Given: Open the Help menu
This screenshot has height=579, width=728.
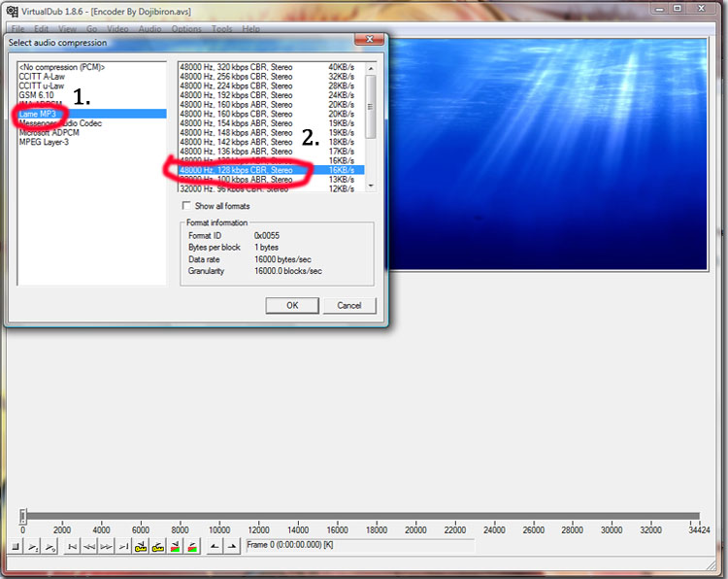Looking at the screenshot, I should (x=250, y=29).
